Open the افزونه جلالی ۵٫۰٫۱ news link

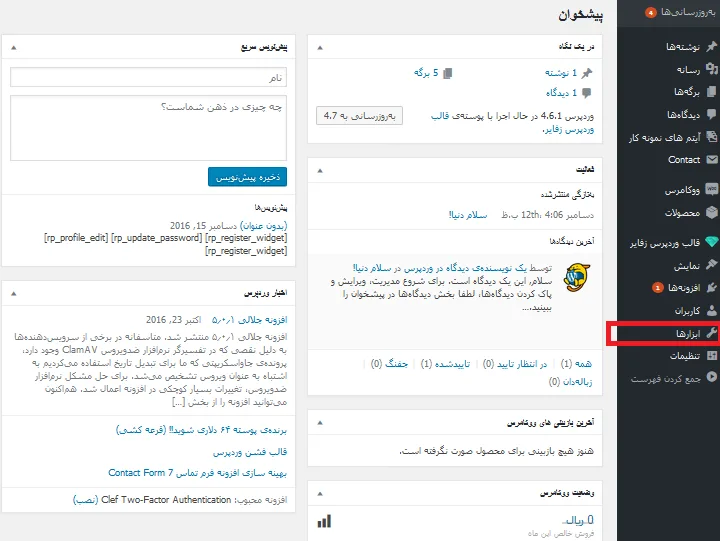(249, 320)
